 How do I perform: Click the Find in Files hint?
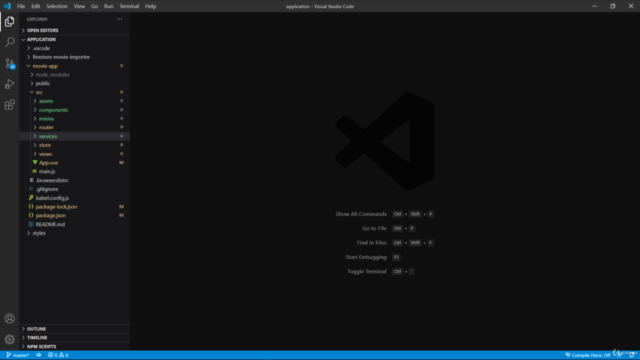click(371, 243)
